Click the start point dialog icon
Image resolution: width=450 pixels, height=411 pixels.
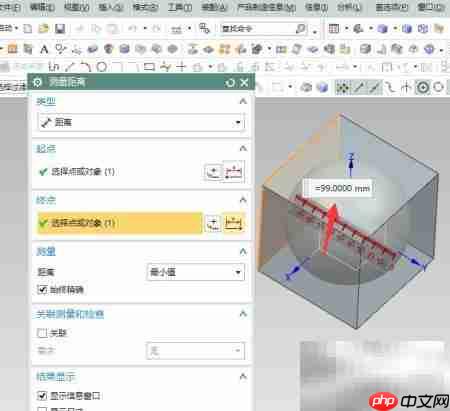tap(213, 172)
